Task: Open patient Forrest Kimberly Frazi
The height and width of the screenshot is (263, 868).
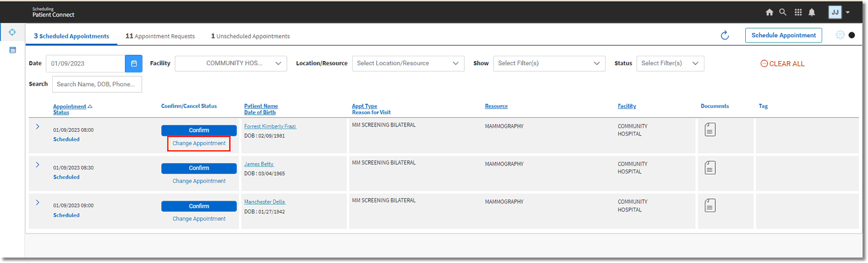Action: pyautogui.click(x=270, y=126)
